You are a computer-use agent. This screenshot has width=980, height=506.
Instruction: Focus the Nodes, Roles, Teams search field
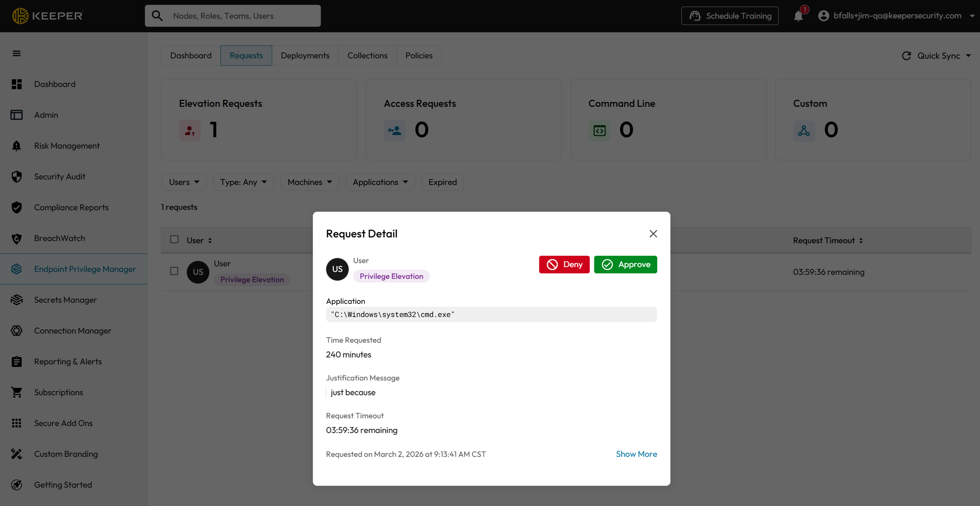click(233, 16)
